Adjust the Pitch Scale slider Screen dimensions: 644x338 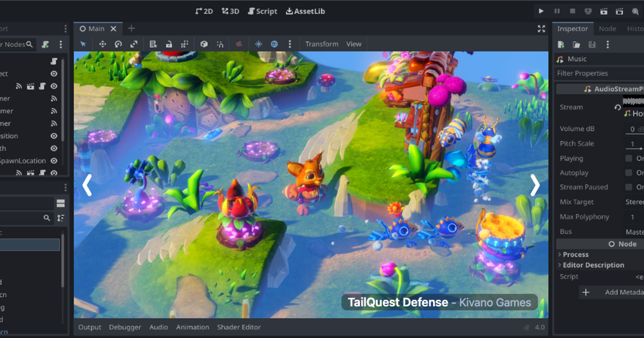[634, 146]
